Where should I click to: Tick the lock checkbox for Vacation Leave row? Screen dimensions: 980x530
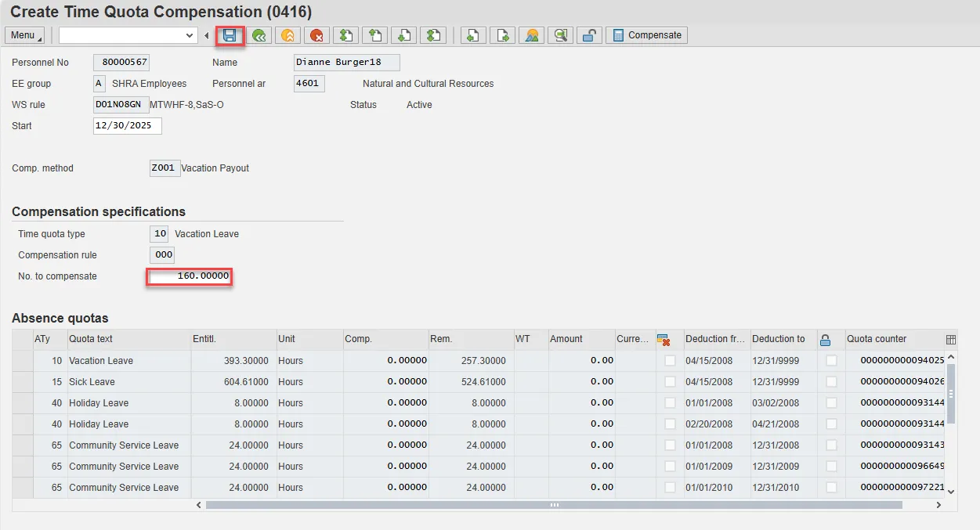click(830, 361)
